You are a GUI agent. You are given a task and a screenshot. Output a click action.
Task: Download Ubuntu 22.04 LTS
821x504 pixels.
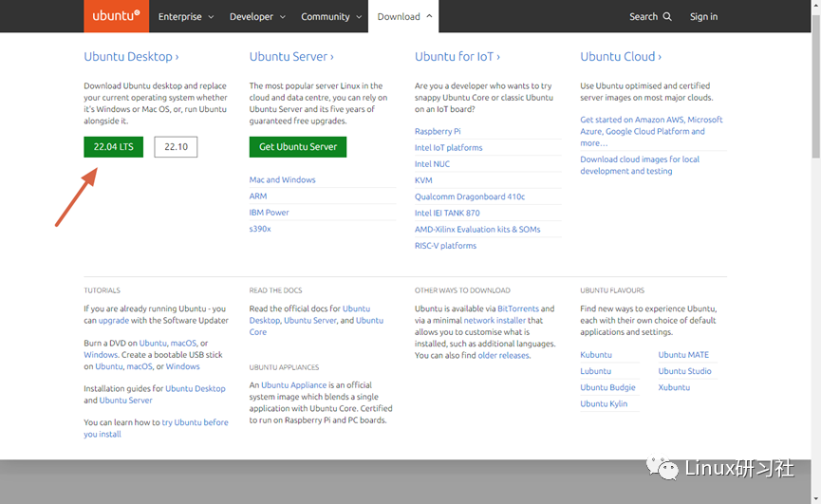pyautogui.click(x=114, y=146)
